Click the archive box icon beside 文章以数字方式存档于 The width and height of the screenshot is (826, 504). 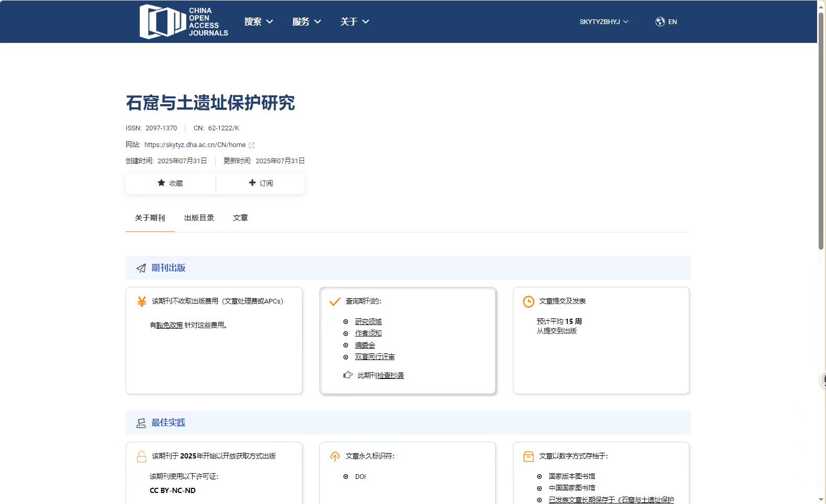coord(529,456)
